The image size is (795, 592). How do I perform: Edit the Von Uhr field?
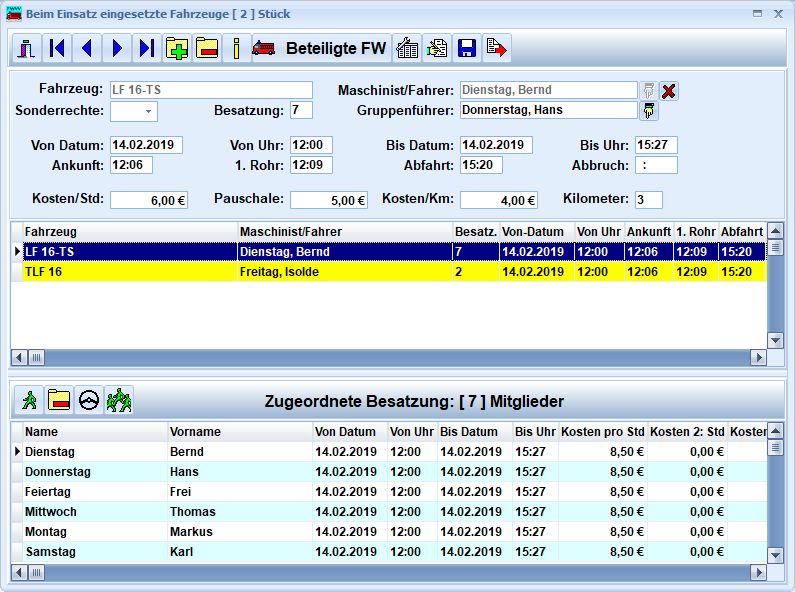[311, 145]
